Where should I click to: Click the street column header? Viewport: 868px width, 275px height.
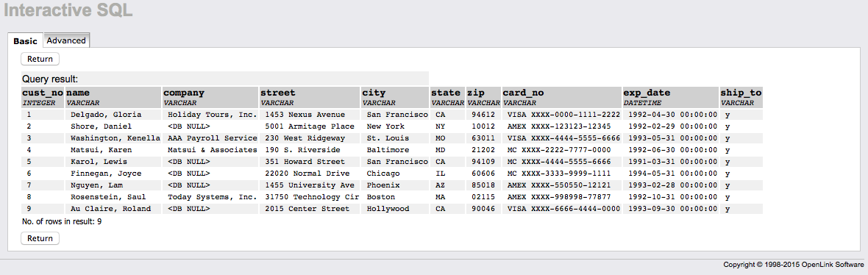278,93
